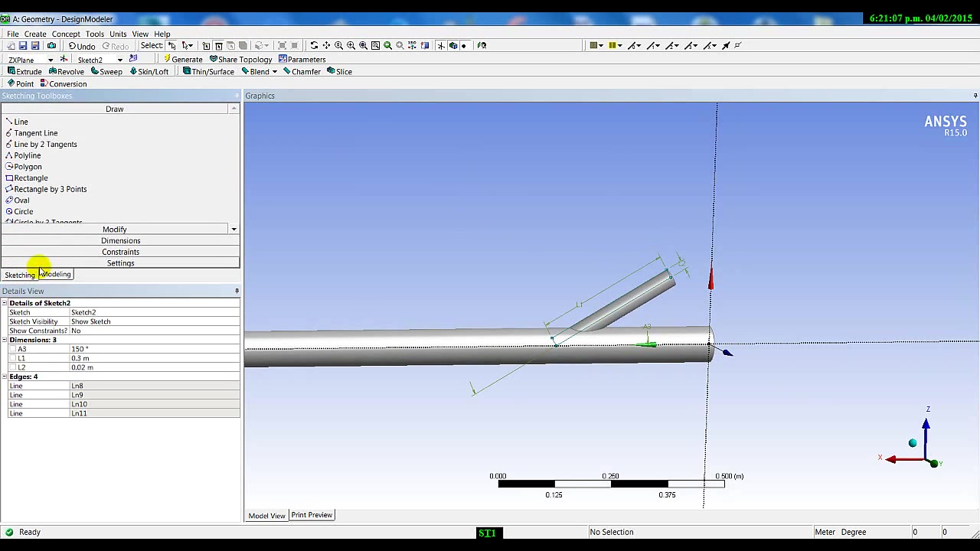This screenshot has height=551, width=980.
Task: Click the image capture camera icon
Action: coord(51,46)
